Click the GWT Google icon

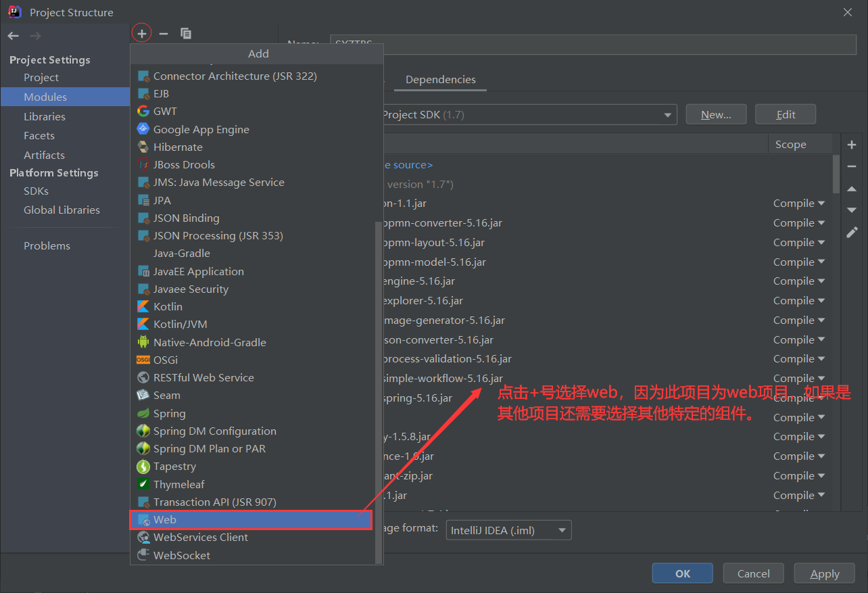click(x=143, y=112)
